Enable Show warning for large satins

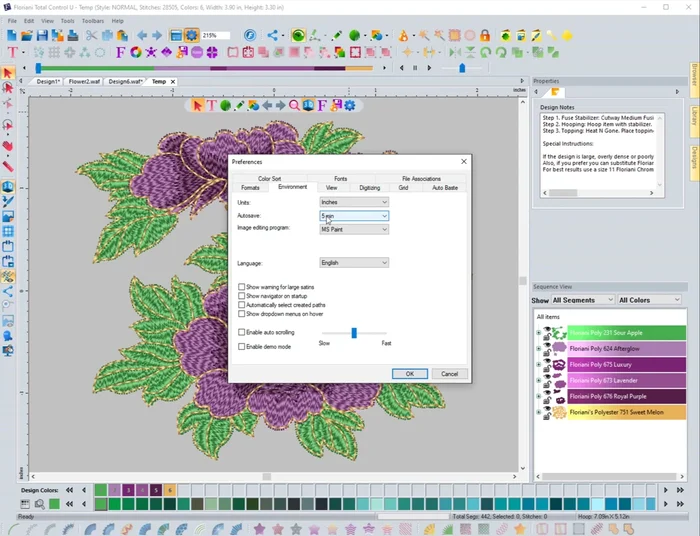pos(242,287)
